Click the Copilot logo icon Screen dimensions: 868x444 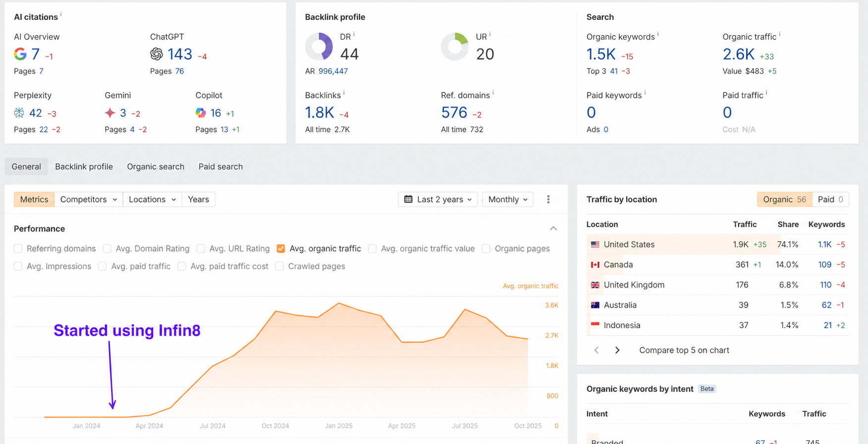(201, 113)
